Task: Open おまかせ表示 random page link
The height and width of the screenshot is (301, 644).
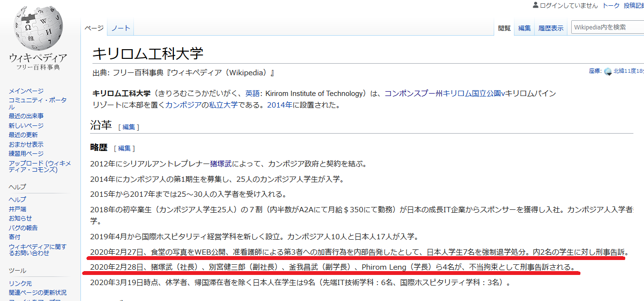Action: 26,144
